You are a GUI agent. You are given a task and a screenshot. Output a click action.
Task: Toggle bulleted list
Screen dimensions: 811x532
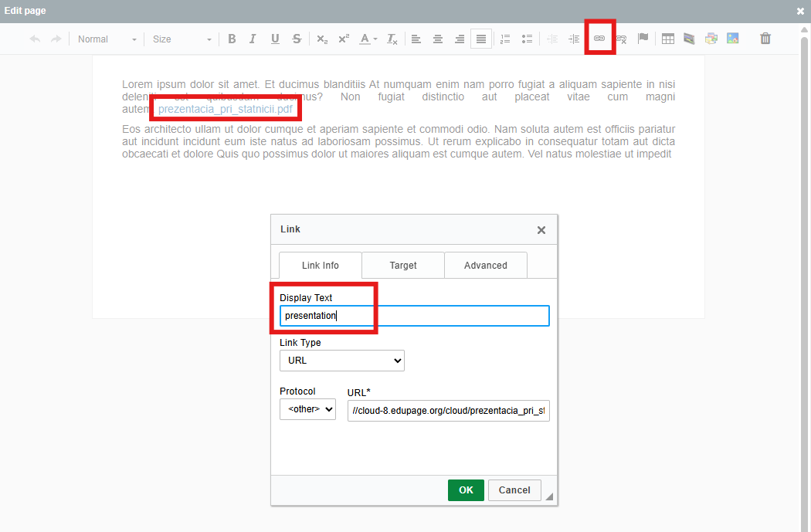point(528,39)
